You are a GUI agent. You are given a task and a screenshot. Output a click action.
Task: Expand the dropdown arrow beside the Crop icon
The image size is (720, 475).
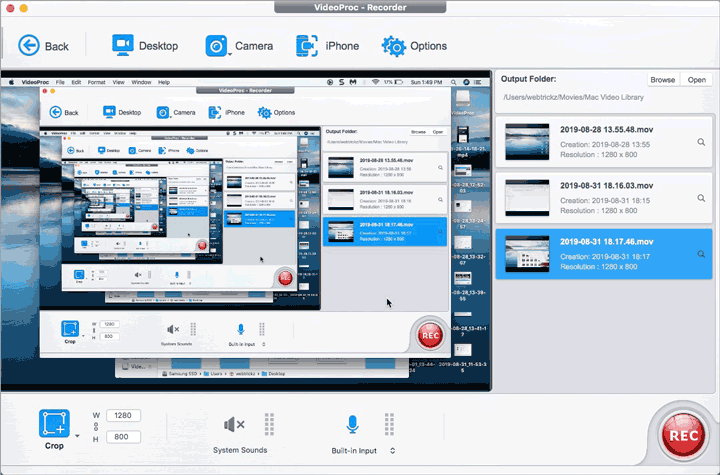pyautogui.click(x=77, y=436)
